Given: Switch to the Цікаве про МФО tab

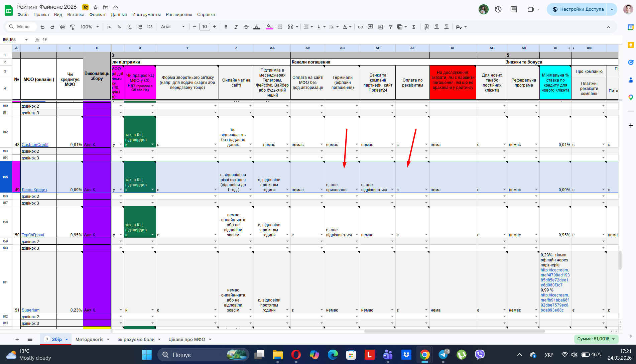Looking at the screenshot, I should pyautogui.click(x=187, y=339).
